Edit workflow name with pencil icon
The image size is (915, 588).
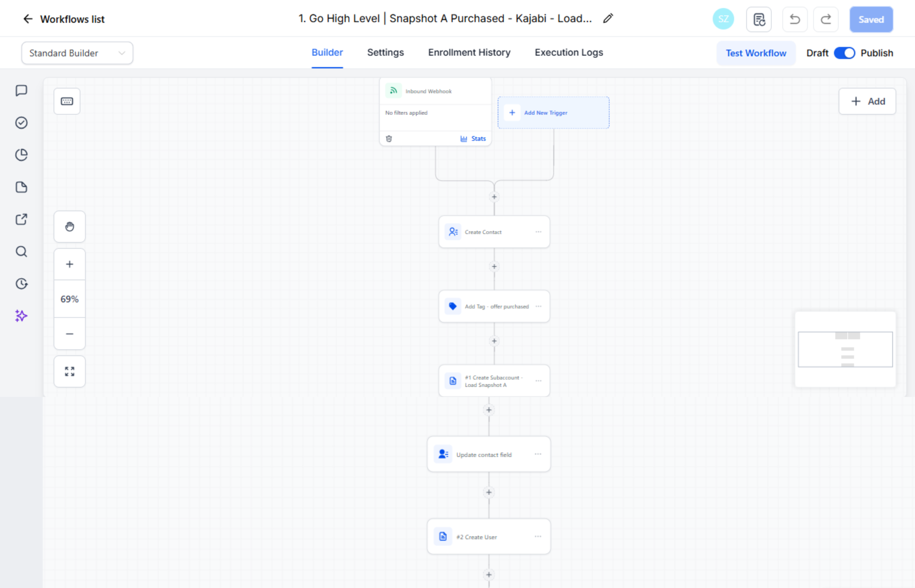(x=608, y=18)
